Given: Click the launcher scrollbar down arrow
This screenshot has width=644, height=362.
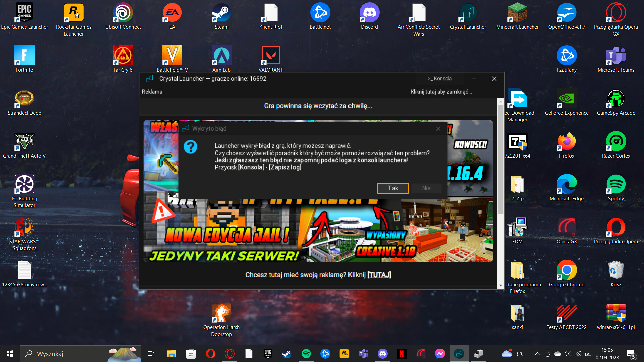Looking at the screenshot, I should tap(500, 286).
